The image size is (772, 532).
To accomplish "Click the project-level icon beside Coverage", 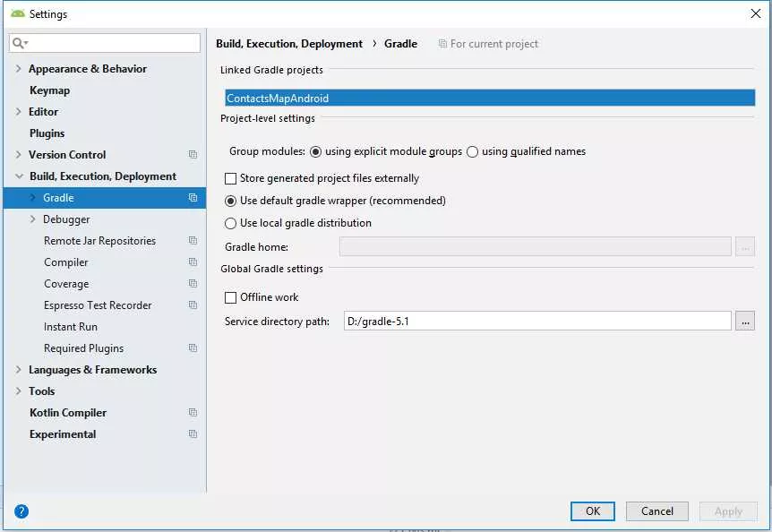I will pyautogui.click(x=193, y=284).
